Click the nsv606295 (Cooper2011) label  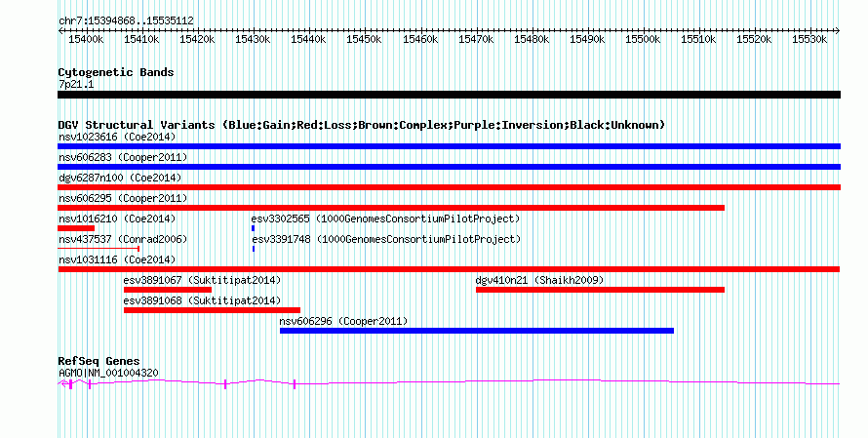(x=123, y=198)
